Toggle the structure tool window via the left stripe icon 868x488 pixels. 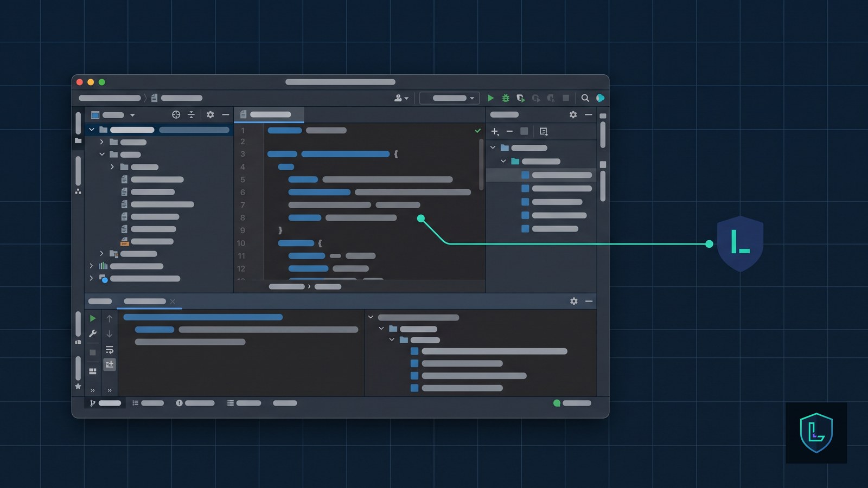click(x=78, y=191)
